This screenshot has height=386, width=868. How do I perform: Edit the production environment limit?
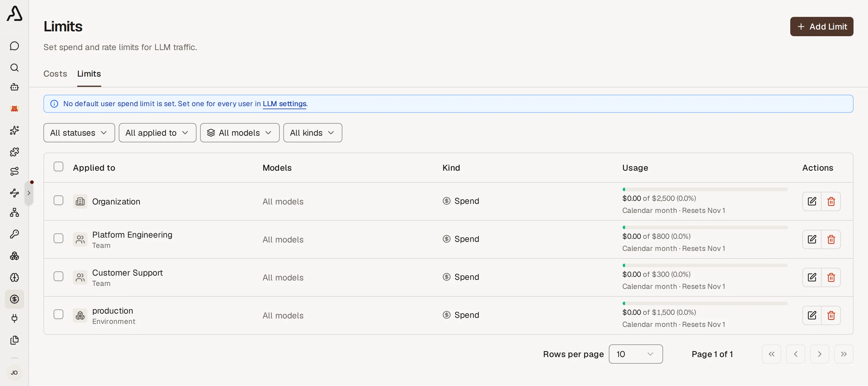(812, 315)
